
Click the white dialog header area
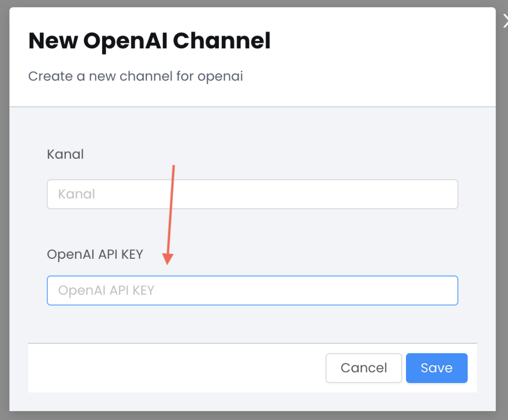click(x=381, y=57)
